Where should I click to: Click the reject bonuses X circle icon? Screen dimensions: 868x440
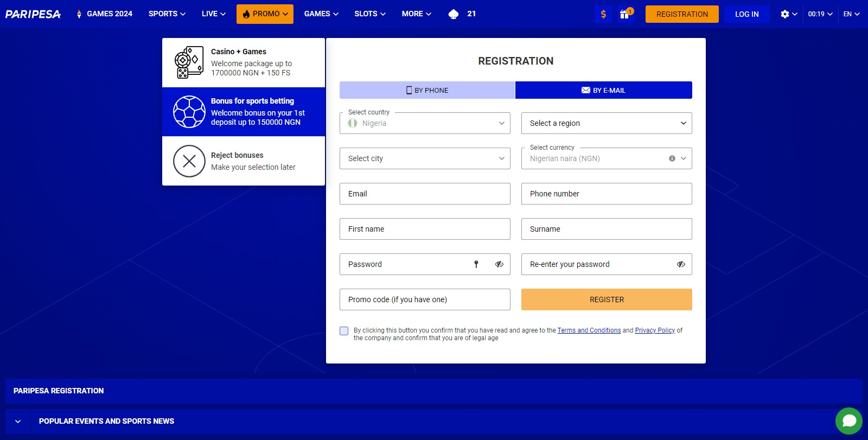tap(189, 161)
